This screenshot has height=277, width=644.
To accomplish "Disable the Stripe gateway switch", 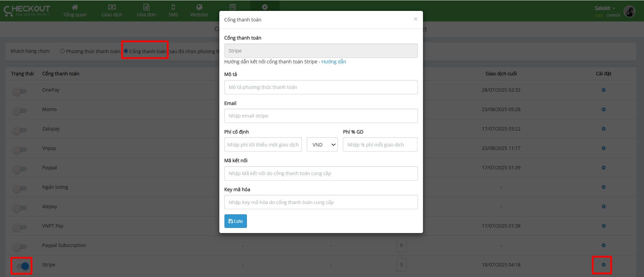I will click(22, 266).
